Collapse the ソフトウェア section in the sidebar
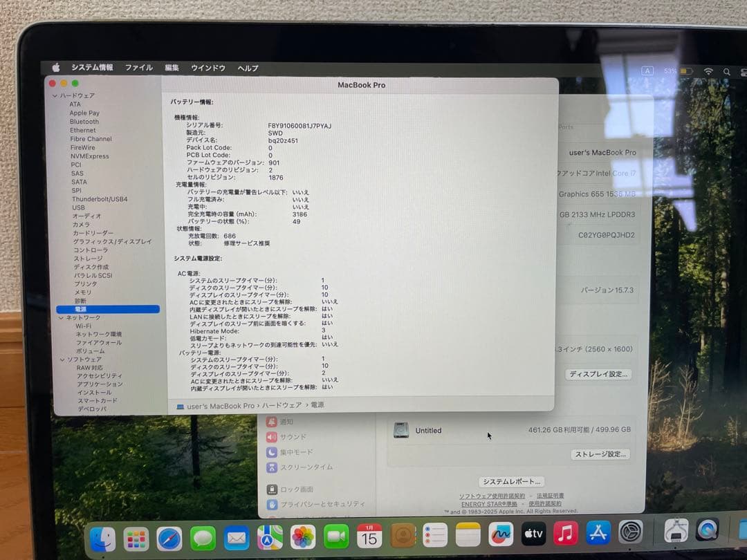The width and height of the screenshot is (747, 560). click(64, 359)
